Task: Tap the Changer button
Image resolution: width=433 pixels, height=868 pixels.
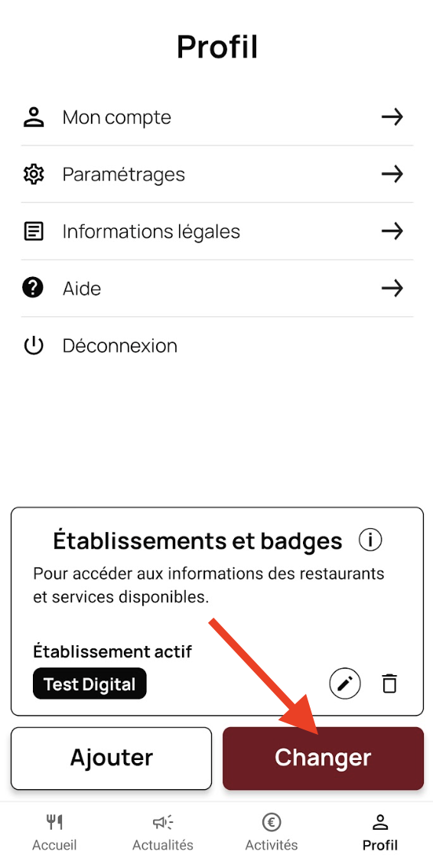Action: point(323,759)
